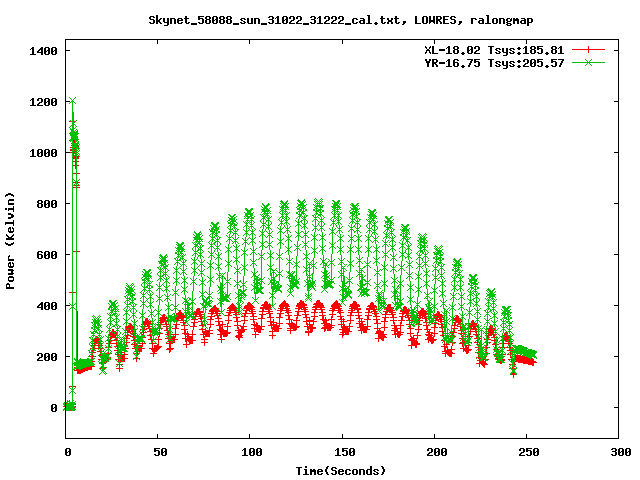
Task: Click the 1400 y-axis tick label
Action: [x=43, y=51]
